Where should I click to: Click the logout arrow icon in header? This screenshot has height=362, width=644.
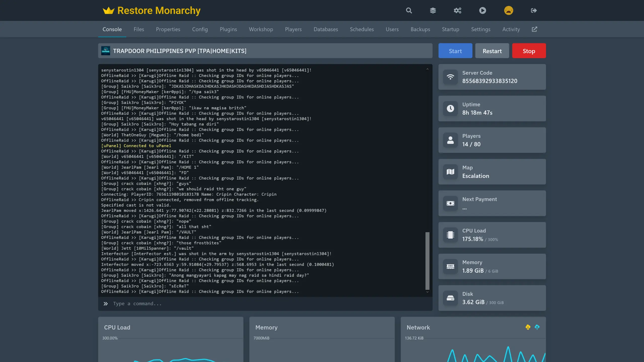click(534, 11)
